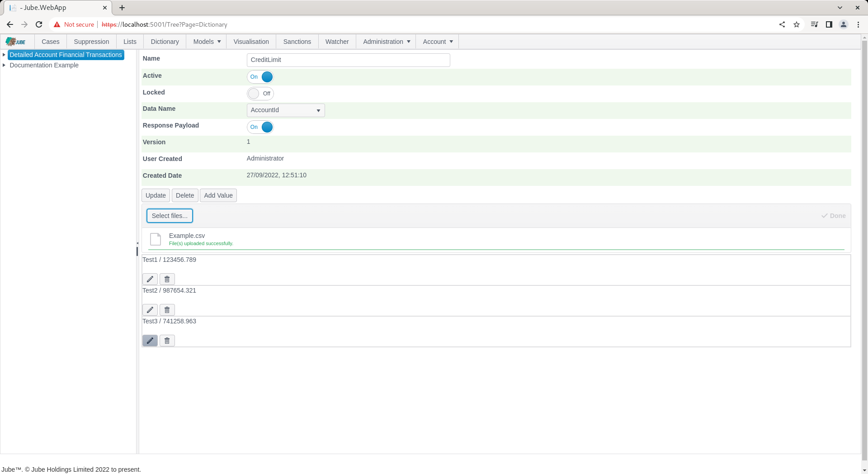
Task: Open the Account dropdown menu
Action: tap(438, 42)
